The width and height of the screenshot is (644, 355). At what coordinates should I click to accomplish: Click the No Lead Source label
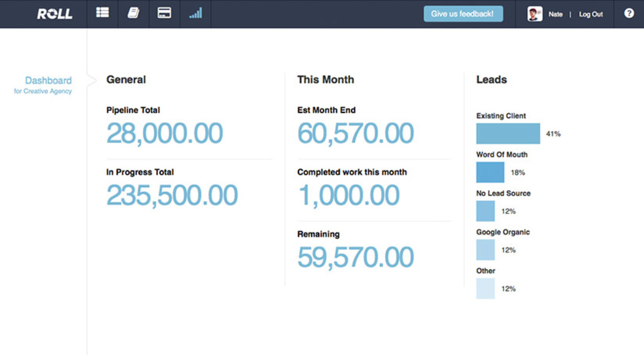click(503, 194)
